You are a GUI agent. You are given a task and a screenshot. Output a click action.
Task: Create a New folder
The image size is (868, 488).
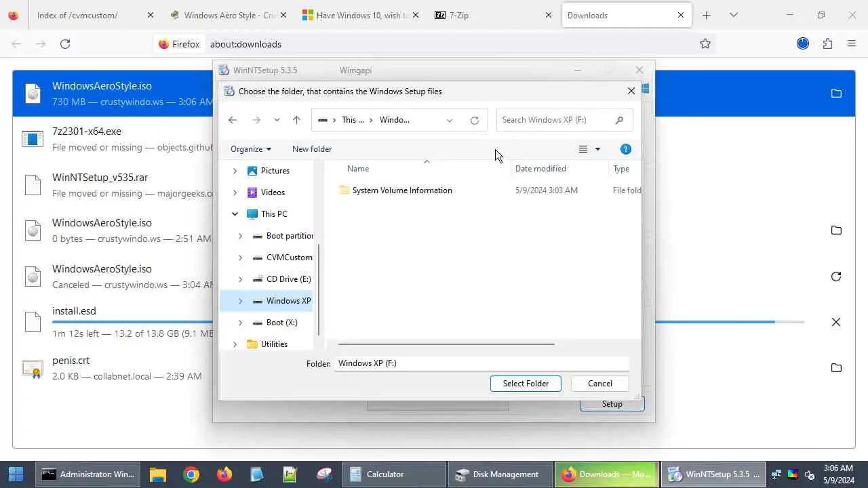(x=312, y=149)
